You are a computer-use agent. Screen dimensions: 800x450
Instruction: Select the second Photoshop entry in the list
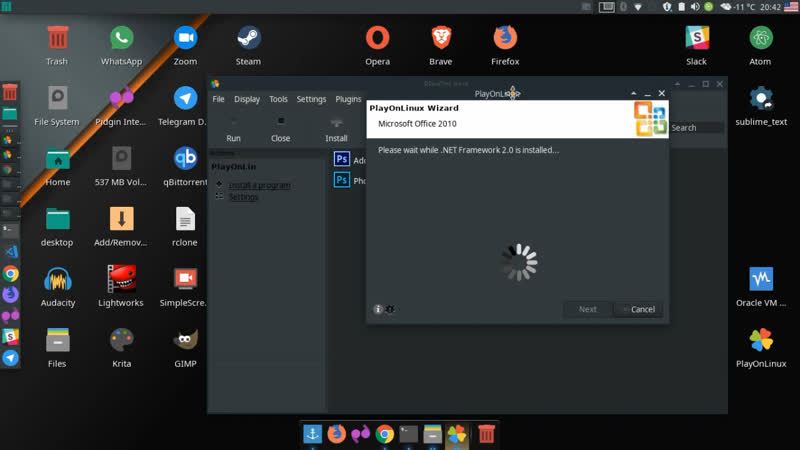350,180
